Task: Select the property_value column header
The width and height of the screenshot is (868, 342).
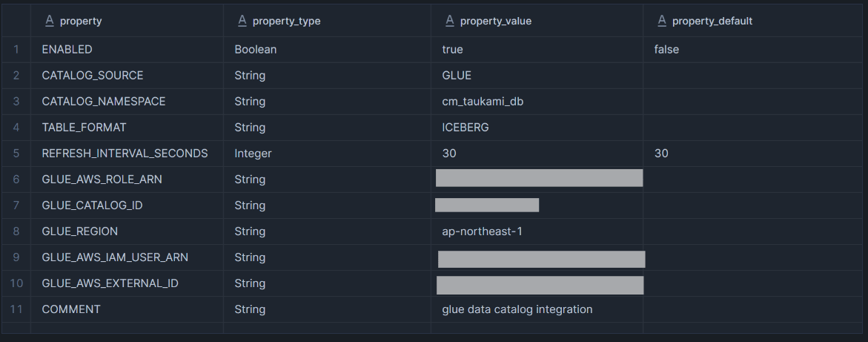Action: point(537,21)
